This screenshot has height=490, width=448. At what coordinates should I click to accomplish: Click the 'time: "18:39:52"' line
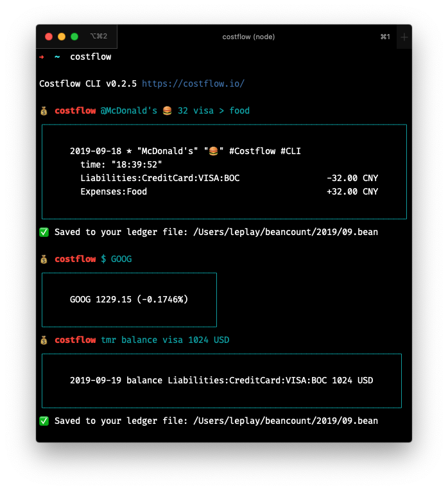point(121,164)
